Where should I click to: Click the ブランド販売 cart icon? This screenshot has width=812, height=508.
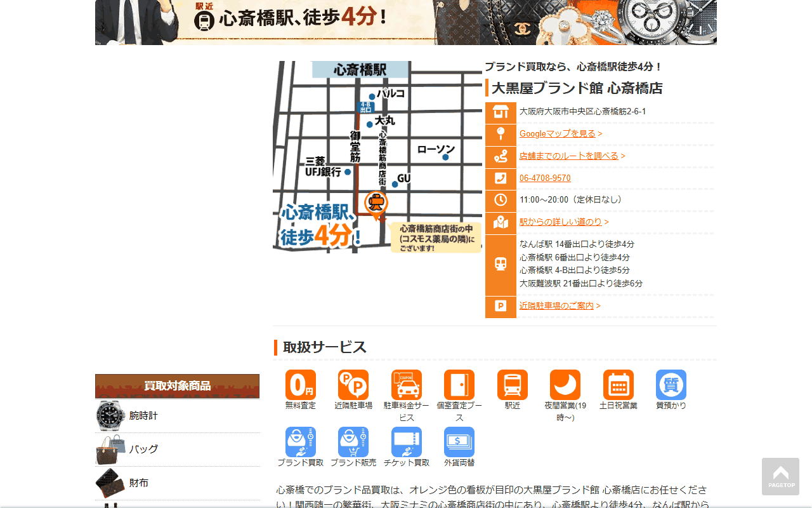pos(353,442)
